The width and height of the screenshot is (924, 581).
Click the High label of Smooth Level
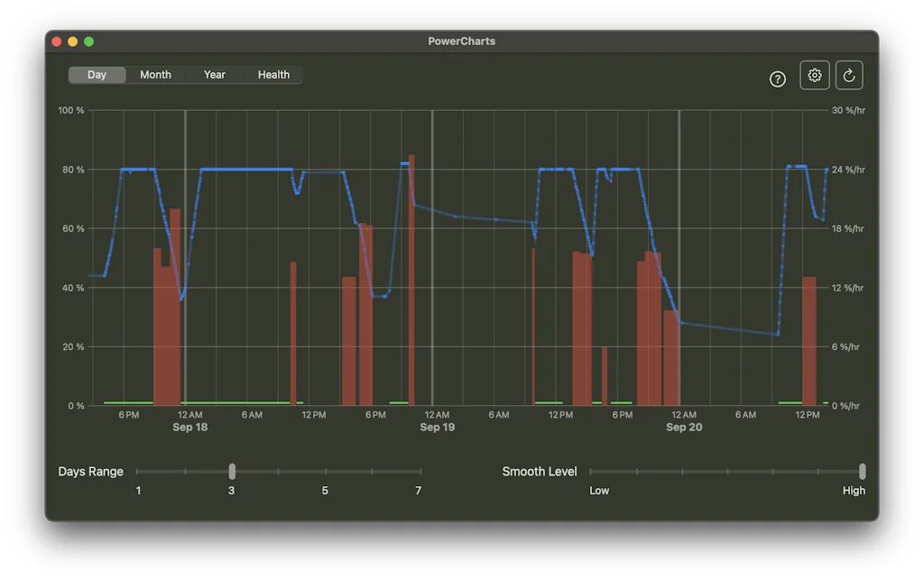pos(854,491)
